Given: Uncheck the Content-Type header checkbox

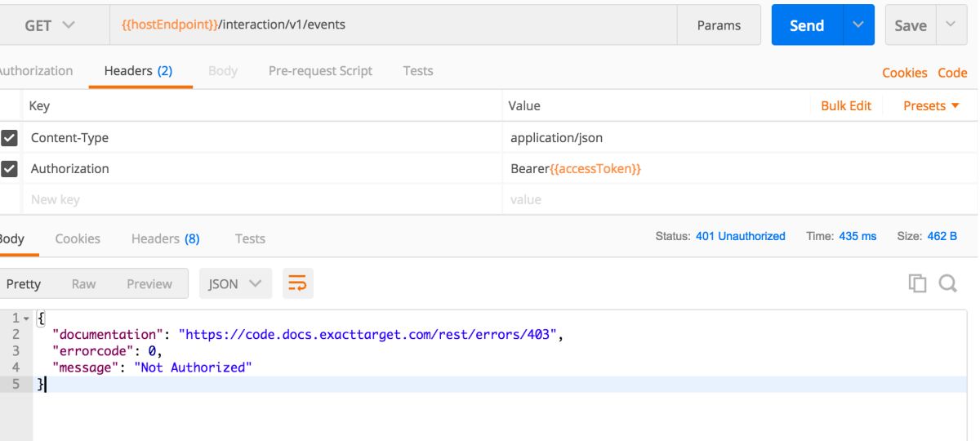Looking at the screenshot, I should 11,138.
